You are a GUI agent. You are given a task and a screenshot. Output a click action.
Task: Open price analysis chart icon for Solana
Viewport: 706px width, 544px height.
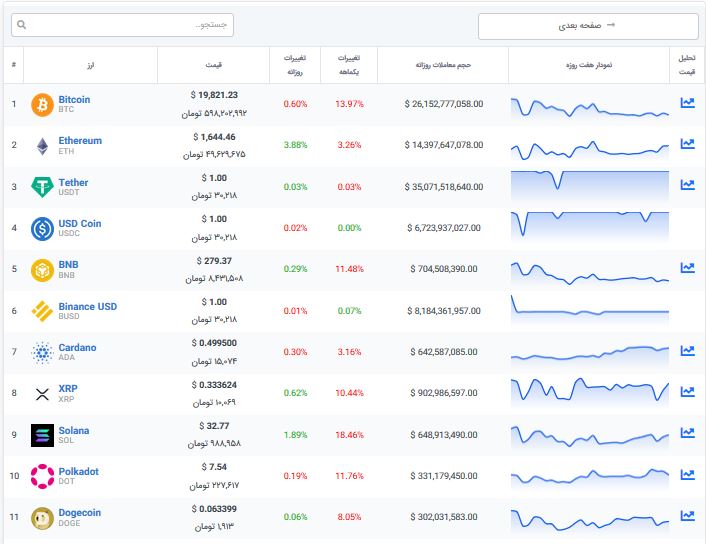[x=687, y=433]
